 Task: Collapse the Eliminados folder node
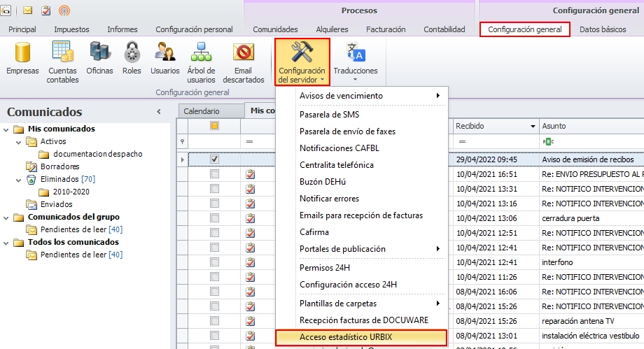18,180
